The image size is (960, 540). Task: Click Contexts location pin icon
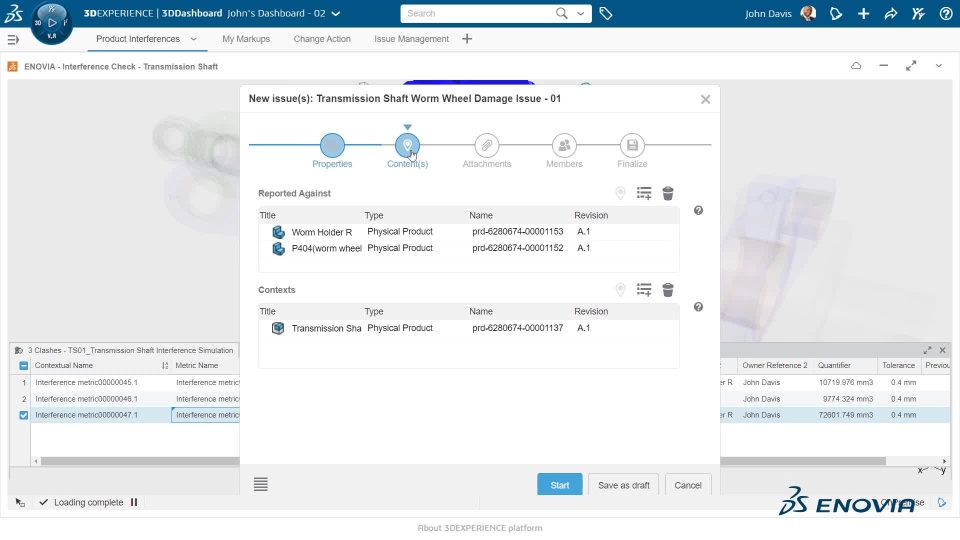[x=620, y=290]
